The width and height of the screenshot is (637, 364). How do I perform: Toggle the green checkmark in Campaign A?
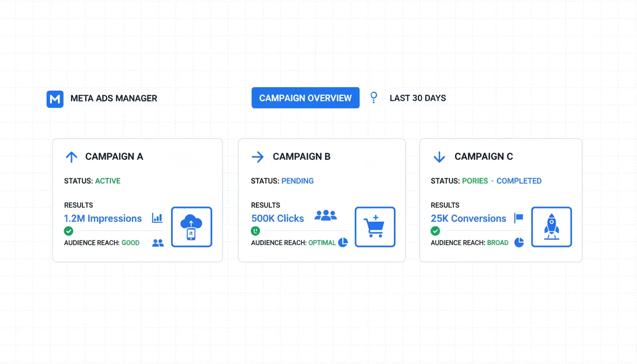click(x=69, y=231)
